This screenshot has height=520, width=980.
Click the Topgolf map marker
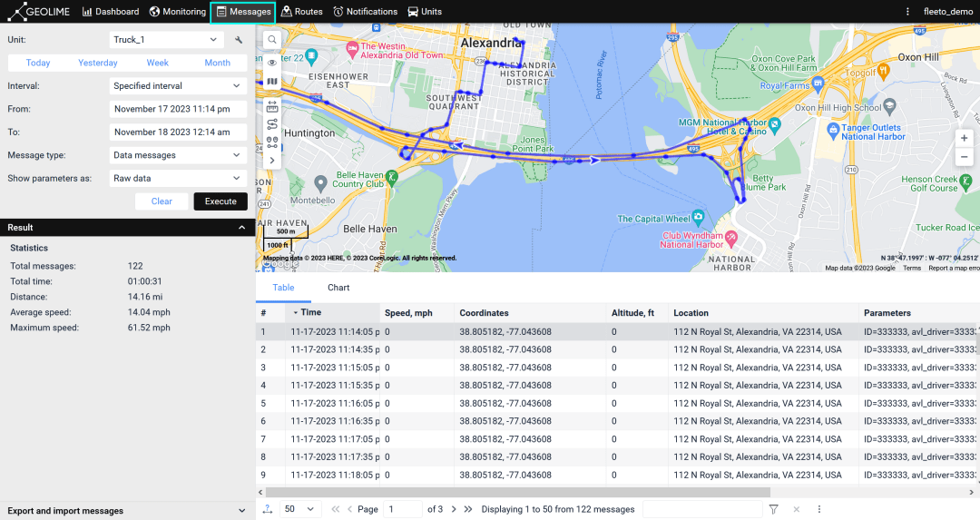click(883, 72)
